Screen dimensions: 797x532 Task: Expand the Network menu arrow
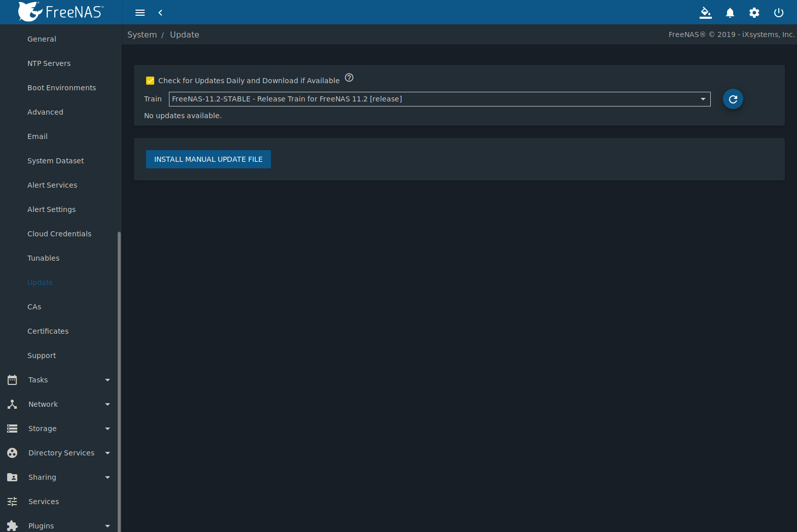pos(108,404)
